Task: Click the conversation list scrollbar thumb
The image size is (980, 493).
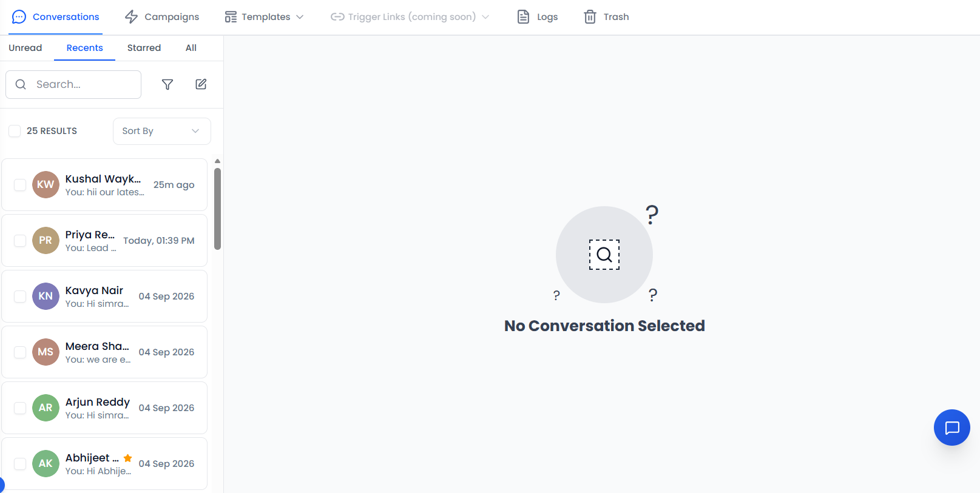Action: [x=217, y=209]
